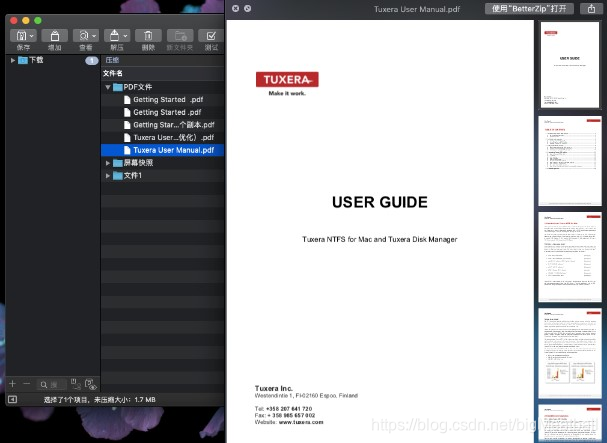Click the badge count next to 下载
This screenshot has width=607, height=443.
[92, 60]
